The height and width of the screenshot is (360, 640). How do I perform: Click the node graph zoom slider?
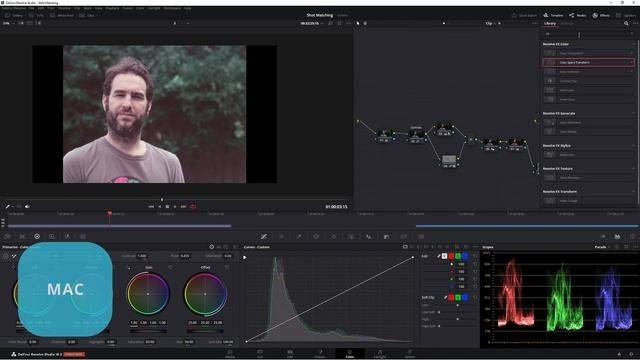[x=444, y=23]
